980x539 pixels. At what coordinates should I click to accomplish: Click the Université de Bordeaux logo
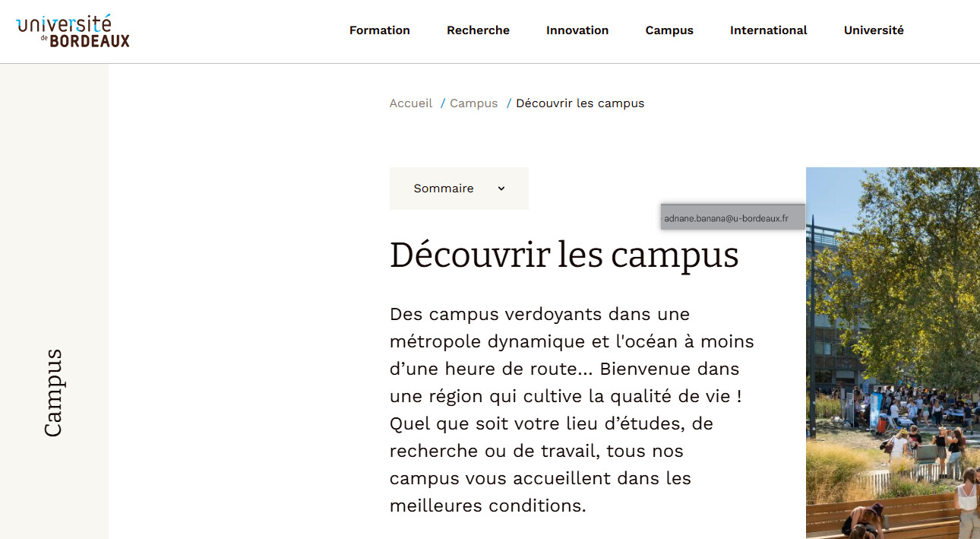[73, 31]
